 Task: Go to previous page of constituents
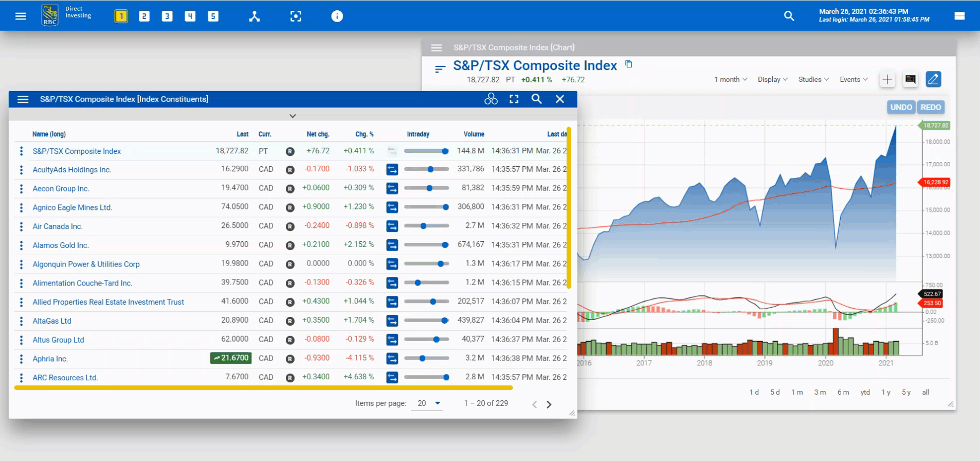click(x=534, y=404)
